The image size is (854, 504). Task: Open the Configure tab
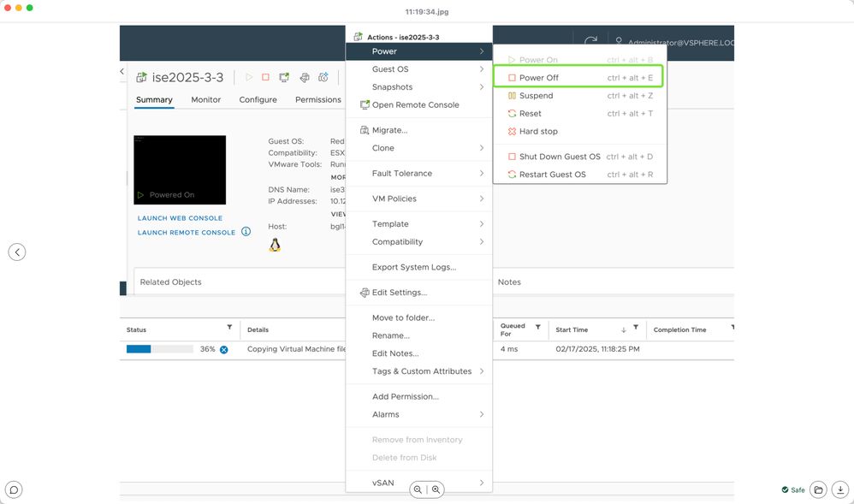pyautogui.click(x=258, y=100)
